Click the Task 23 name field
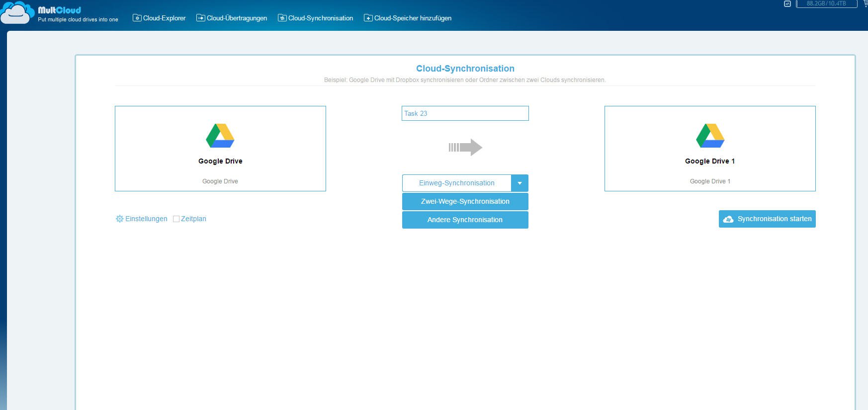Screen dimensions: 868x410 coord(465,113)
